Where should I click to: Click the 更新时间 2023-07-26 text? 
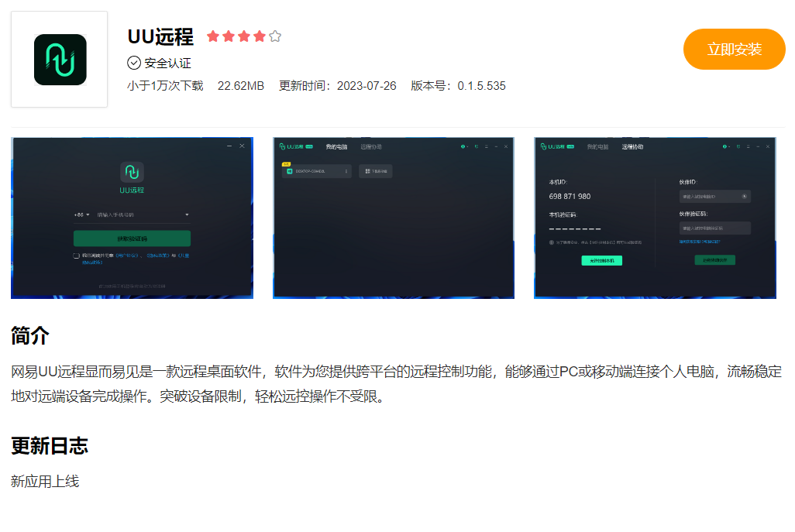338,86
